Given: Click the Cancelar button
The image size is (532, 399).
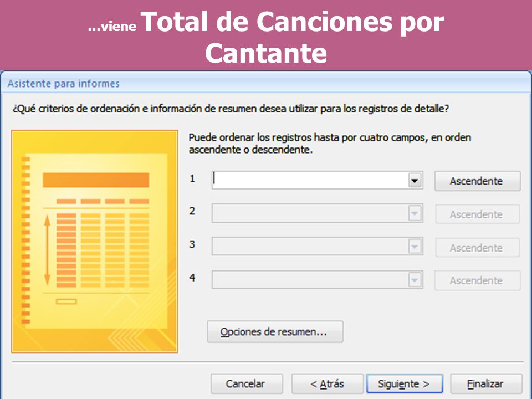Looking at the screenshot, I should coord(247,383).
